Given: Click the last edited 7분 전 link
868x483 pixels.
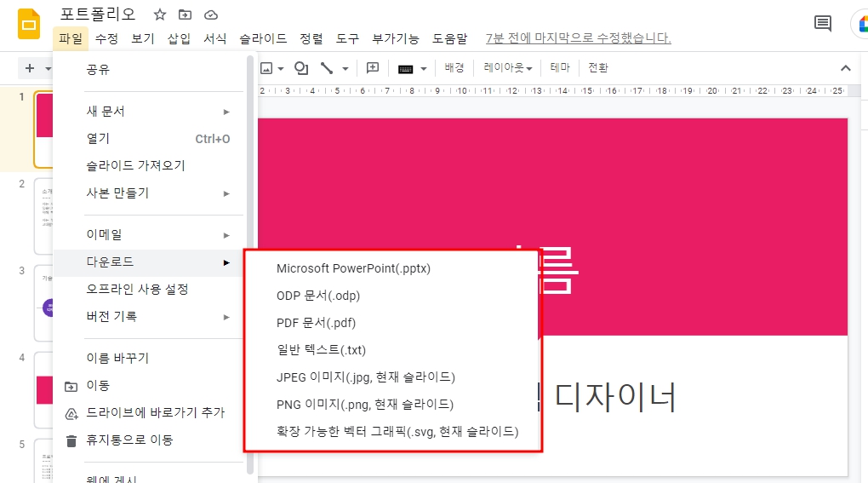Looking at the screenshot, I should pyautogui.click(x=578, y=38).
